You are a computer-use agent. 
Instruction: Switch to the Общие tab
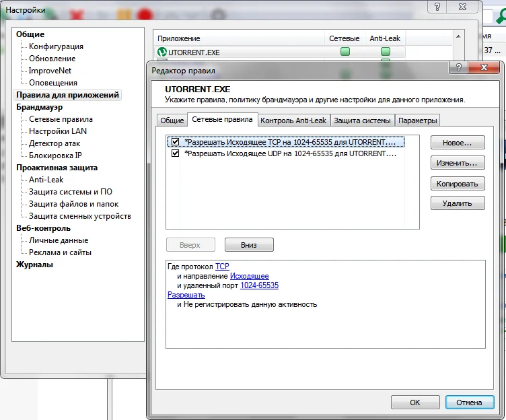pyautogui.click(x=172, y=120)
